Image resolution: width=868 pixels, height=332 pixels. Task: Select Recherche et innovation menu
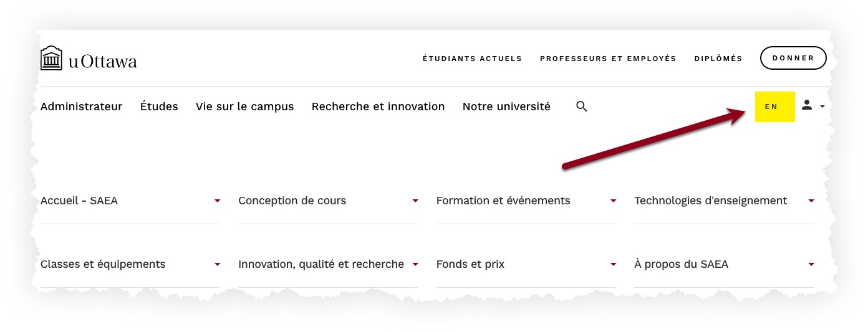(x=378, y=107)
